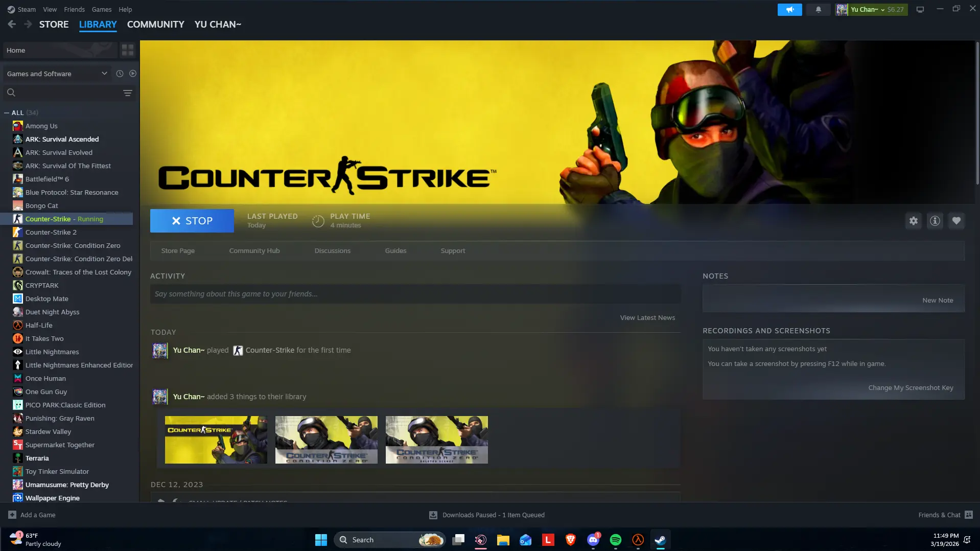This screenshot has height=551, width=980.
Task: Open the Games menu
Action: coord(102,9)
